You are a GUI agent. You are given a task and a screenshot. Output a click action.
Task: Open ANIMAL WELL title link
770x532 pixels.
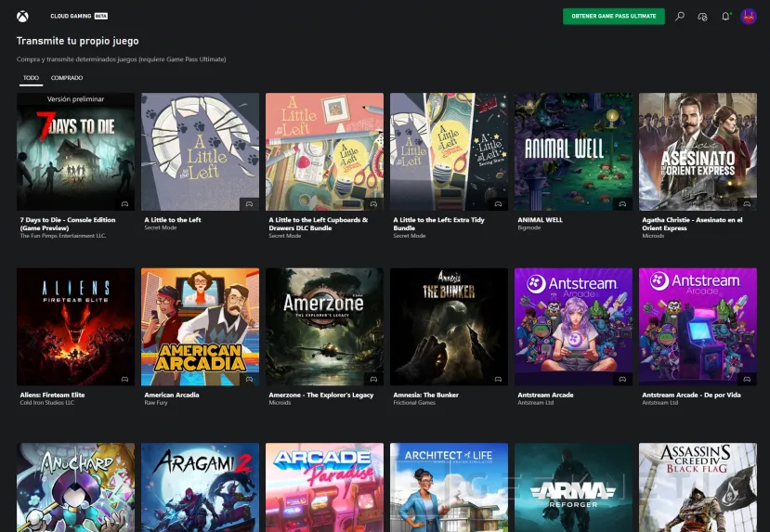541,220
